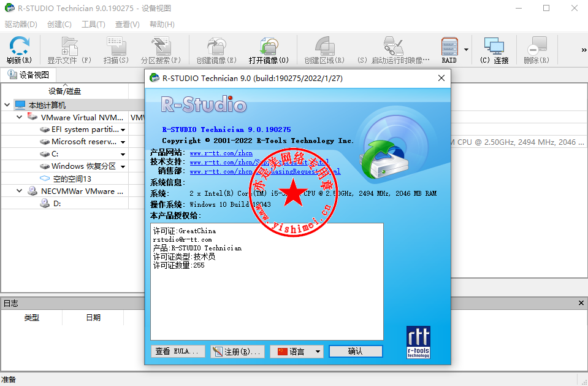
Task: Click the 设备/磁盘 column header
Action: pos(64,91)
